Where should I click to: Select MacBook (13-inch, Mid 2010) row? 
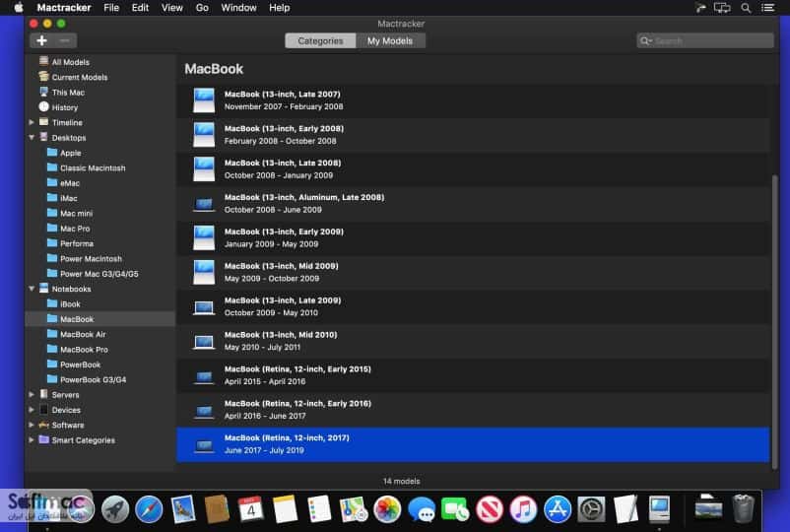(x=473, y=341)
